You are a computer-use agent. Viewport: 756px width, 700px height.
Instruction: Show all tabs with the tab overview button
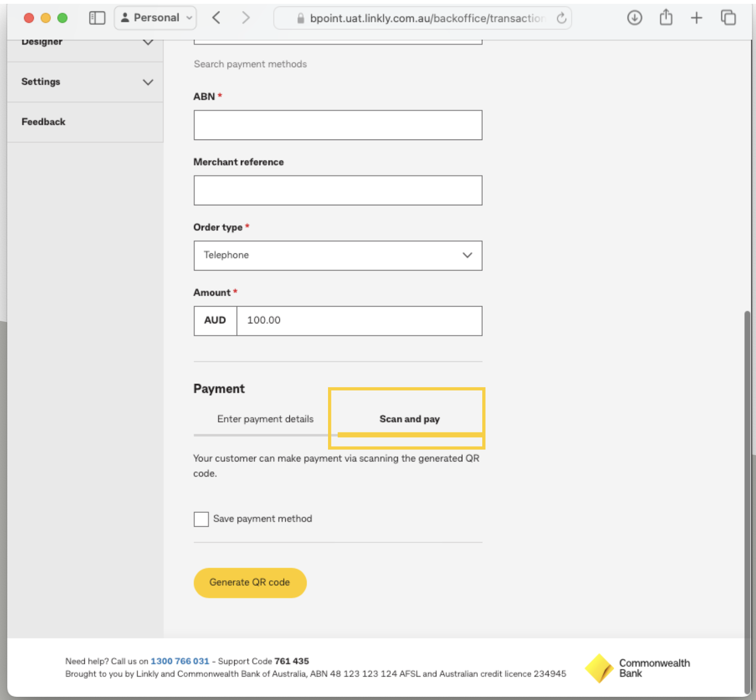728,18
